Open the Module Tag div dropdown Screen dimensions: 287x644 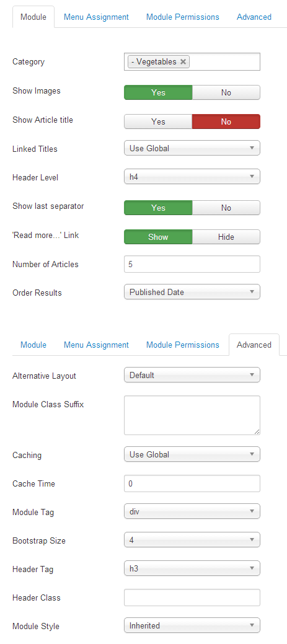click(192, 512)
